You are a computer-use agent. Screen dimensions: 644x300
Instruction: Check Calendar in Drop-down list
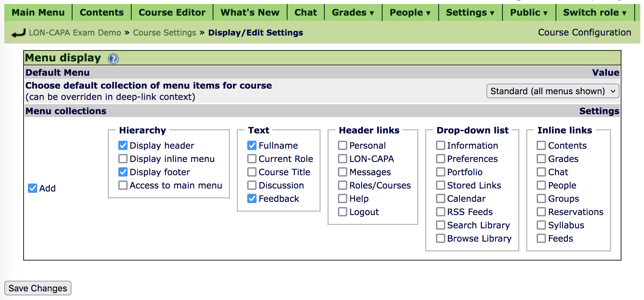[441, 198]
